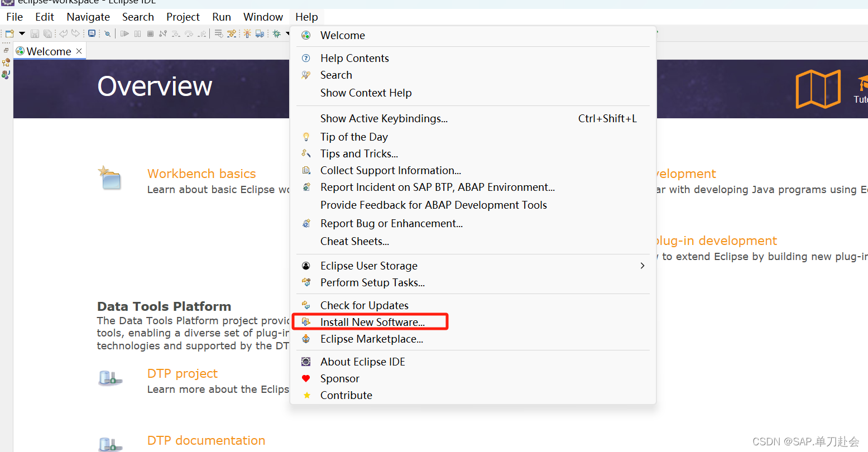Open the DTP project link
The height and width of the screenshot is (452, 868).
pyautogui.click(x=182, y=373)
